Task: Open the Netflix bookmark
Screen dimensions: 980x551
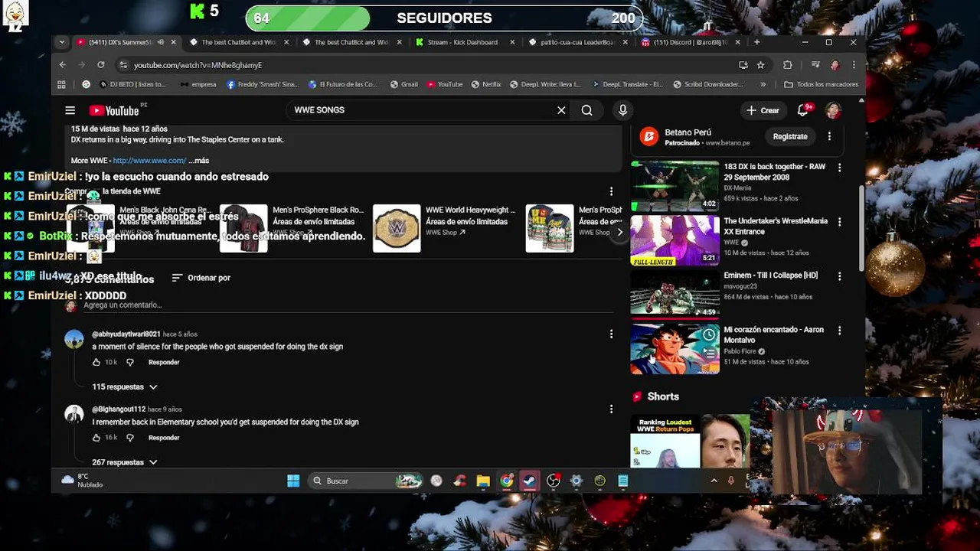Action: (487, 84)
